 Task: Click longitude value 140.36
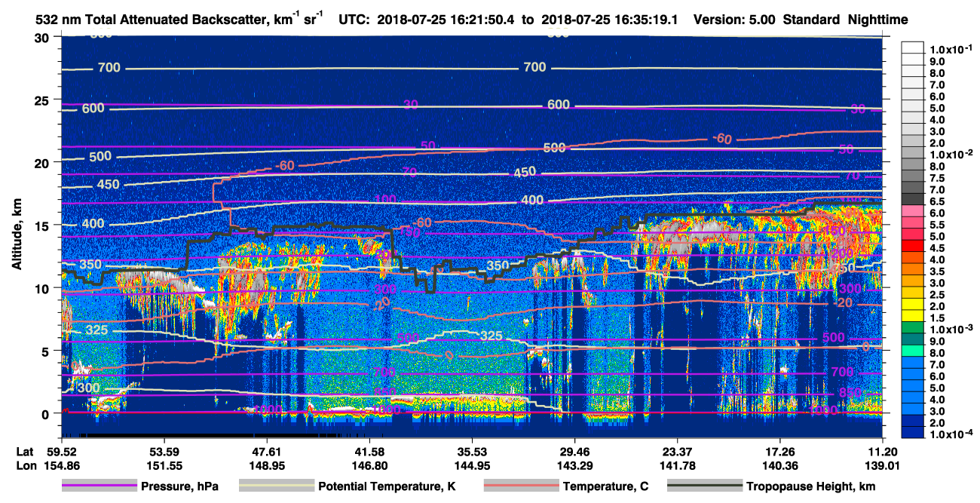(780, 466)
